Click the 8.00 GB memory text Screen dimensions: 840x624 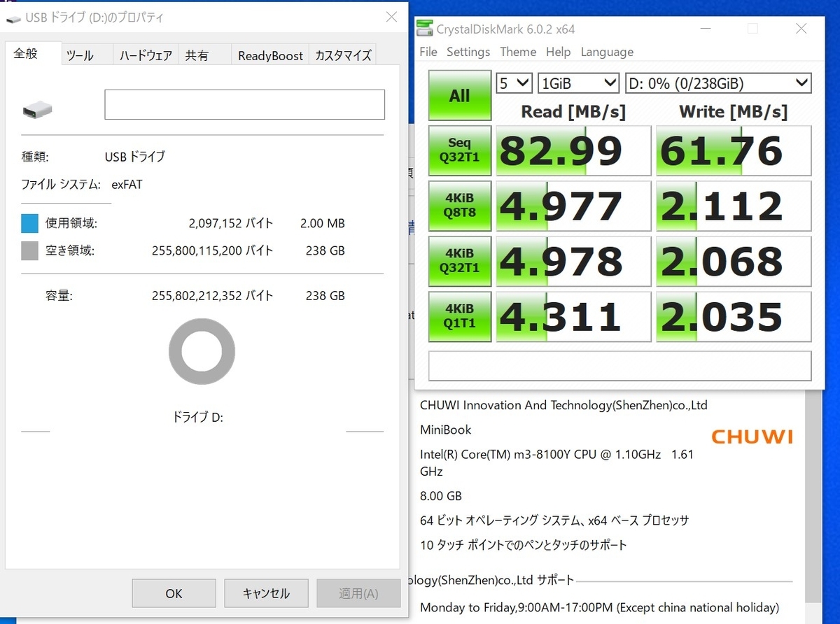pyautogui.click(x=441, y=496)
